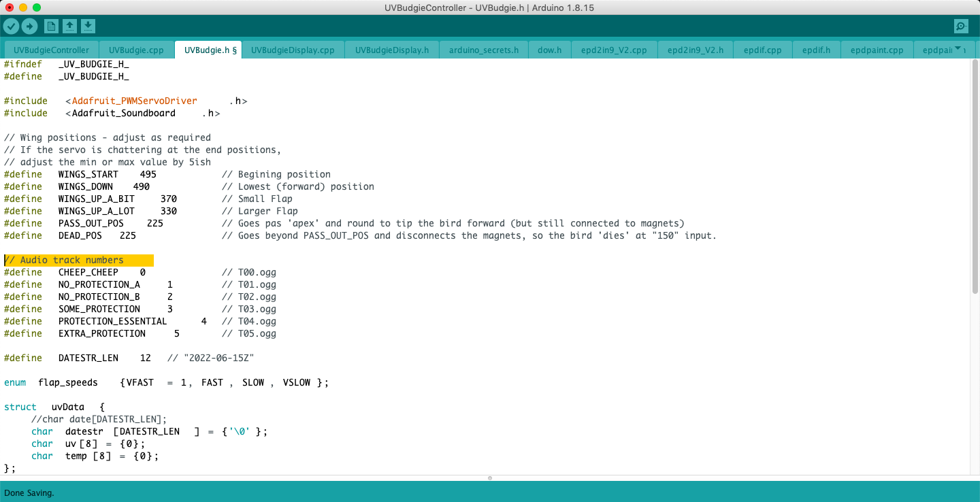This screenshot has height=502, width=980.
Task: Open the Serial Monitor
Action: 961,27
